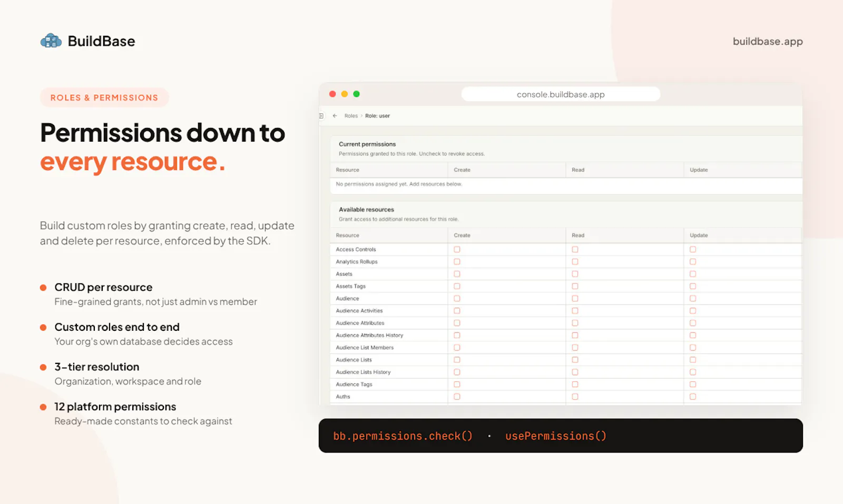Click the Read column header in Current permissions
Viewport: 843px width, 504px height.
coord(578,170)
